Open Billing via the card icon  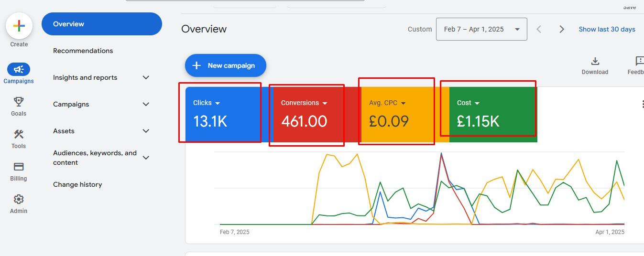(19, 167)
